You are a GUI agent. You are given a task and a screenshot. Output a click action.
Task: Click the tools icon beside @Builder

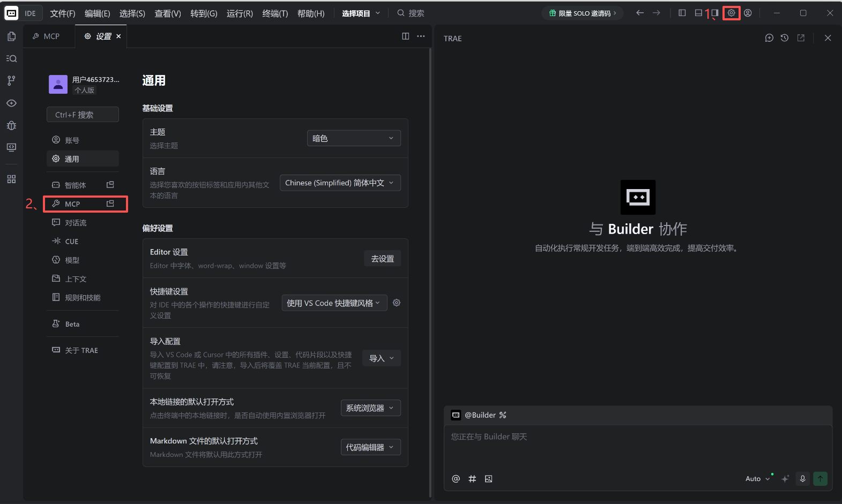(x=503, y=415)
